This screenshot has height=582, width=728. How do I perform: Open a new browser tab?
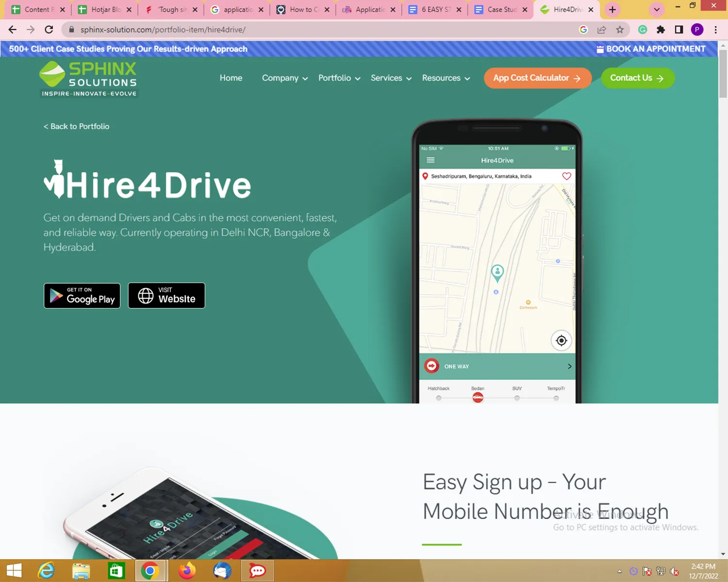click(x=612, y=9)
